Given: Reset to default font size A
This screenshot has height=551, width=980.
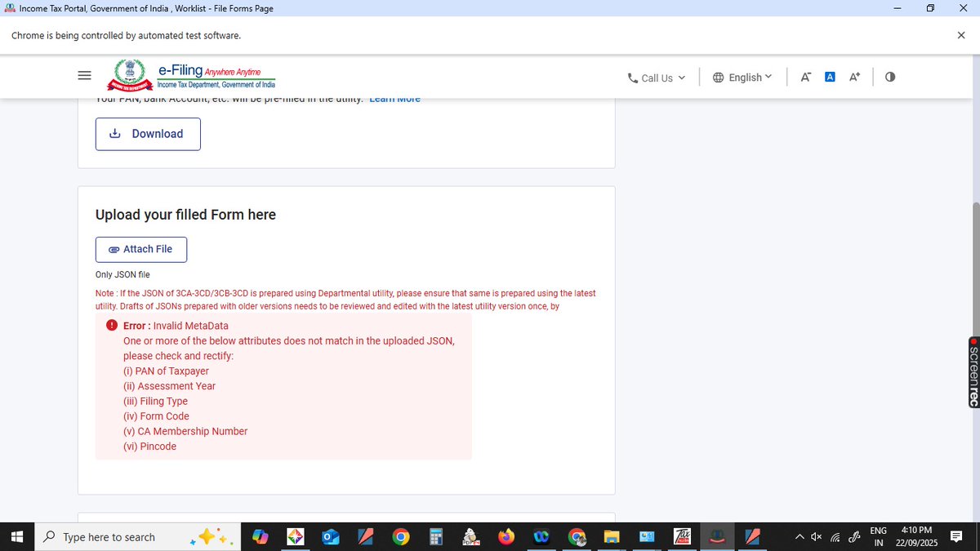Looking at the screenshot, I should pos(830,77).
